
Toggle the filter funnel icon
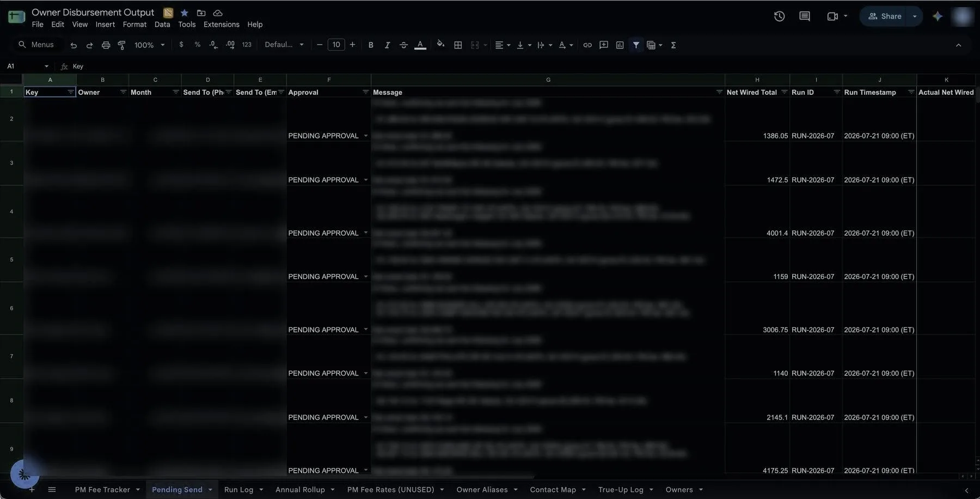point(636,45)
